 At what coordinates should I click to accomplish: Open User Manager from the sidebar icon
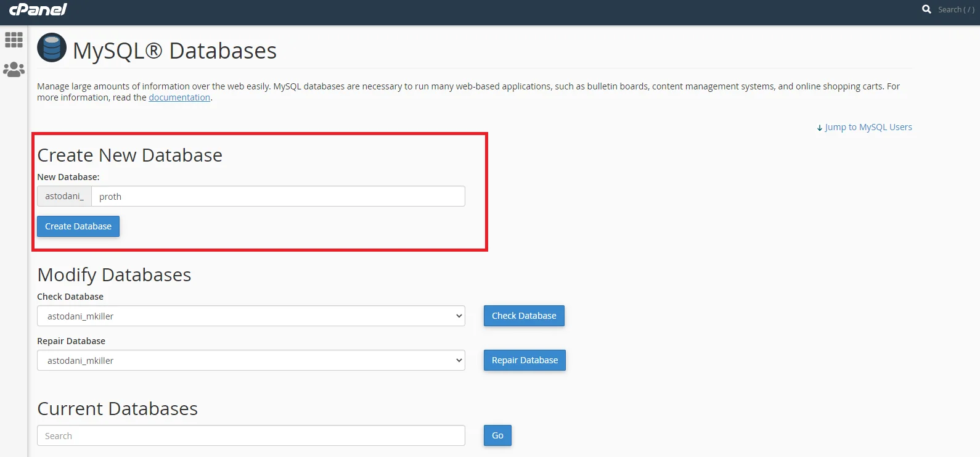click(x=14, y=70)
